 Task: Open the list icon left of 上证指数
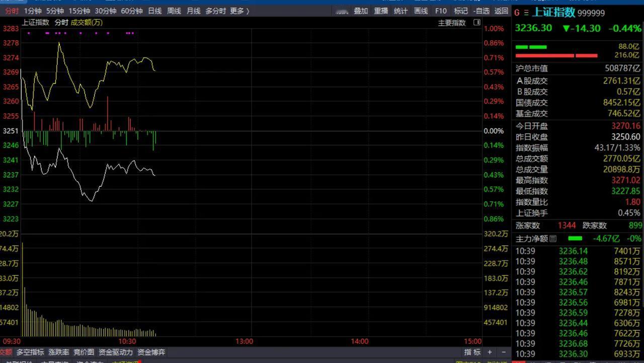(526, 13)
